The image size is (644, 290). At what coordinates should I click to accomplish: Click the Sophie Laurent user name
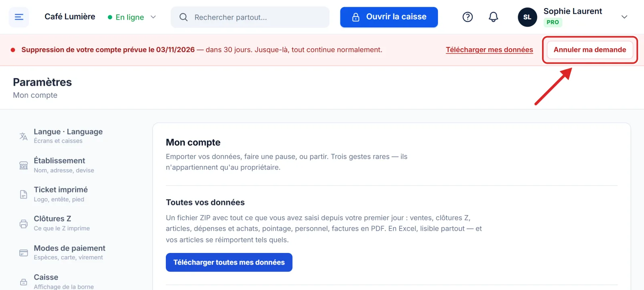pyautogui.click(x=573, y=11)
